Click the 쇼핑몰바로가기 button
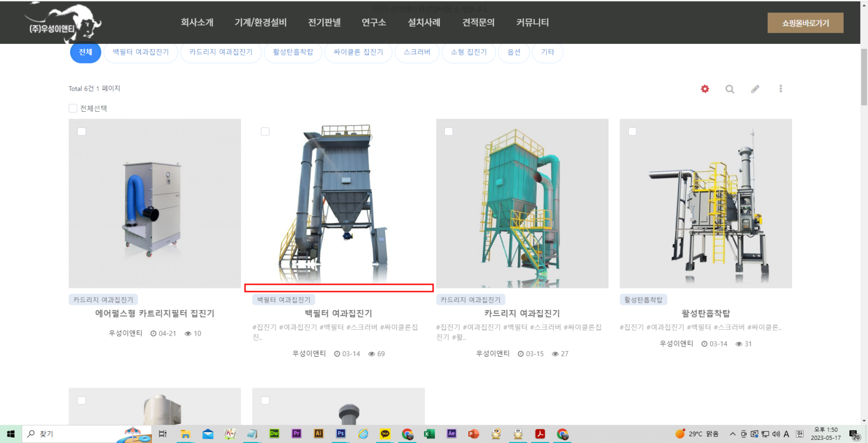The width and height of the screenshot is (868, 443). (x=806, y=23)
